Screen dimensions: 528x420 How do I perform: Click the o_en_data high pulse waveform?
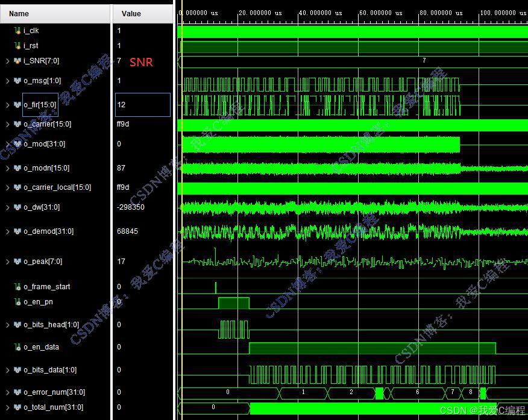372,348
